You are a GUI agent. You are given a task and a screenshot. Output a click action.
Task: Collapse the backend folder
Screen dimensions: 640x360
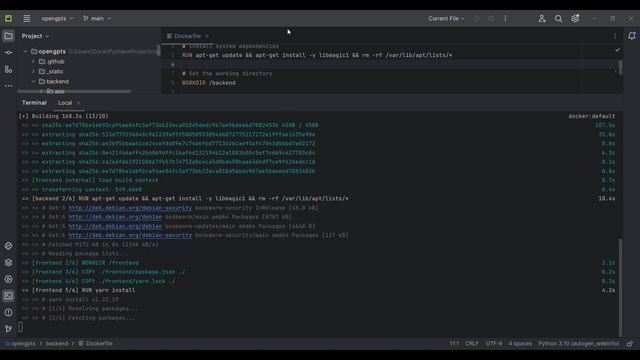pyautogui.click(x=33, y=82)
